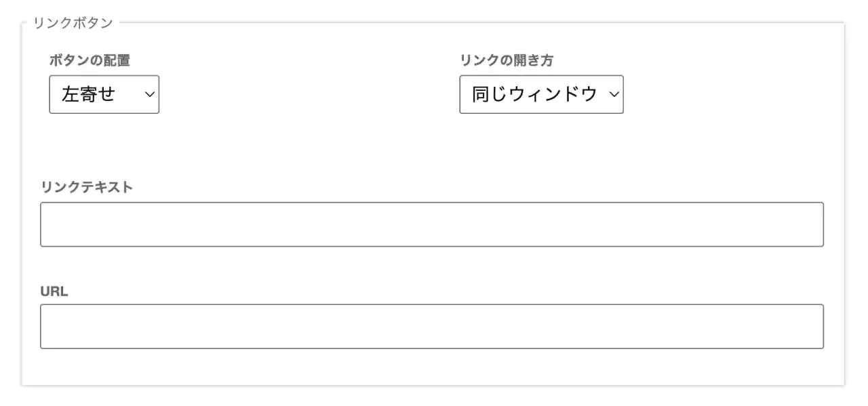Open the ボタンの配置 dropdown
Screen dimensions: 868x406
pos(104,94)
